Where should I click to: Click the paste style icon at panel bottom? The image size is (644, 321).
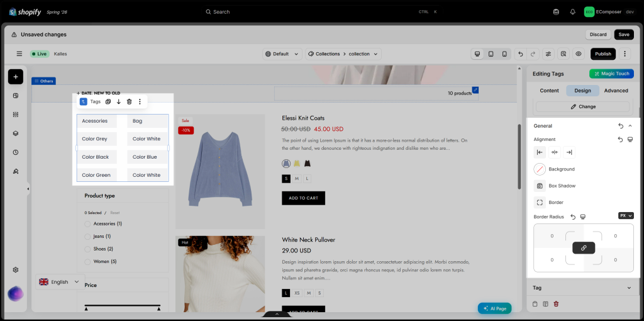point(545,304)
